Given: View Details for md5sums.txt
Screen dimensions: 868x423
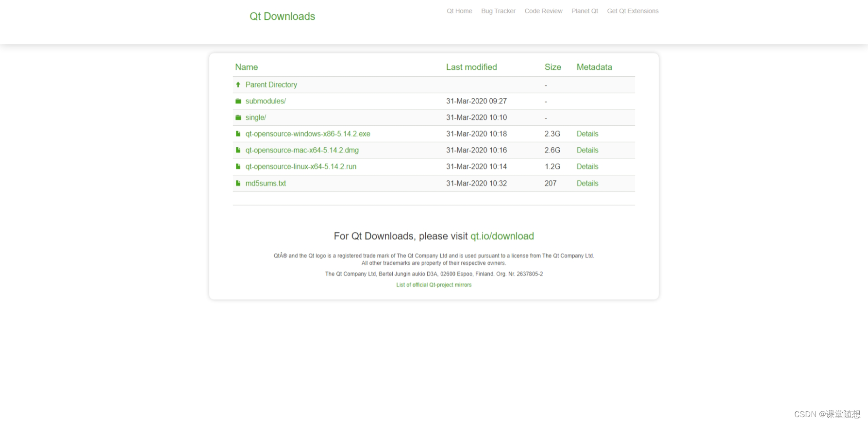Looking at the screenshot, I should (x=587, y=183).
